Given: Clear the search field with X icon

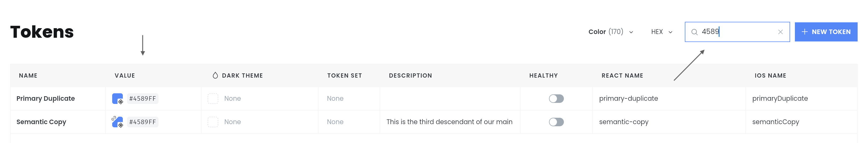Looking at the screenshot, I should click(780, 32).
